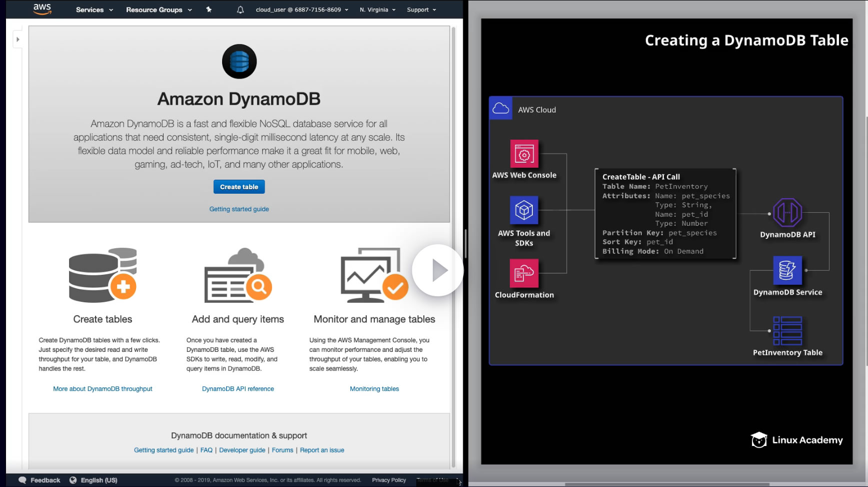
Task: Open the pin shortcuts star icon
Action: pyautogui.click(x=209, y=10)
